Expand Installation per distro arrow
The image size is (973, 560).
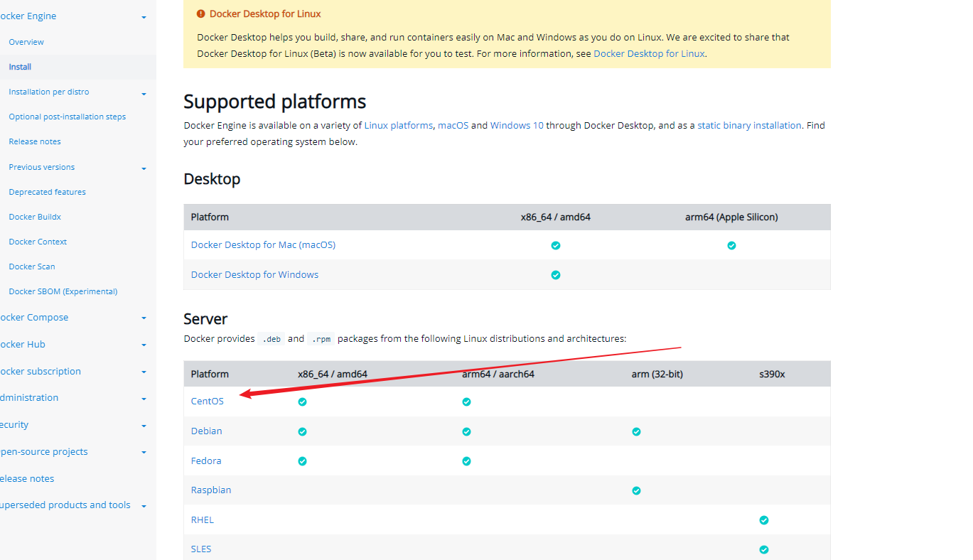pyautogui.click(x=144, y=94)
